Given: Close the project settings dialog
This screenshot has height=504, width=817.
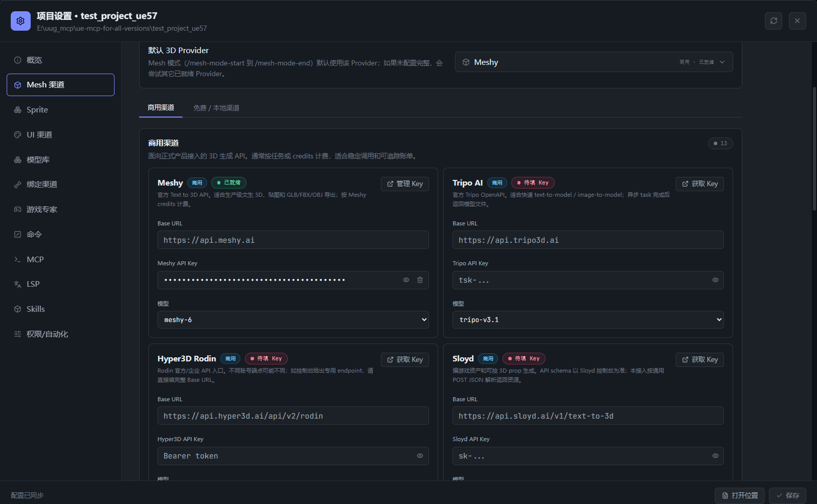Looking at the screenshot, I should coord(798,21).
